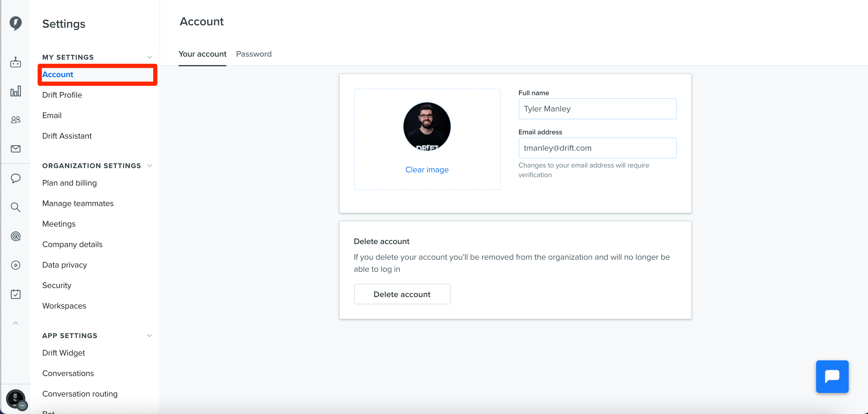Collapse the Organization Settings section
The image size is (868, 414).
tap(149, 166)
